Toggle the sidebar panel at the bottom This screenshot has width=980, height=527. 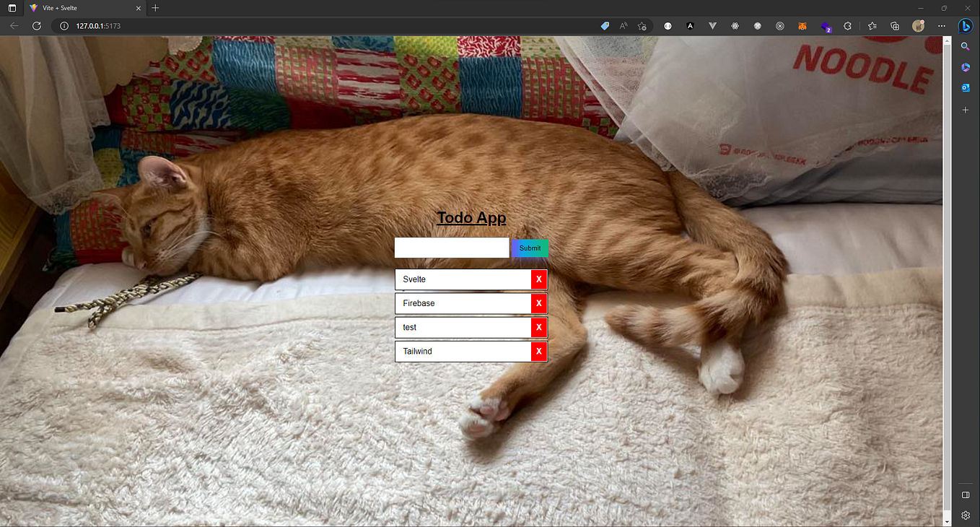[x=966, y=495]
